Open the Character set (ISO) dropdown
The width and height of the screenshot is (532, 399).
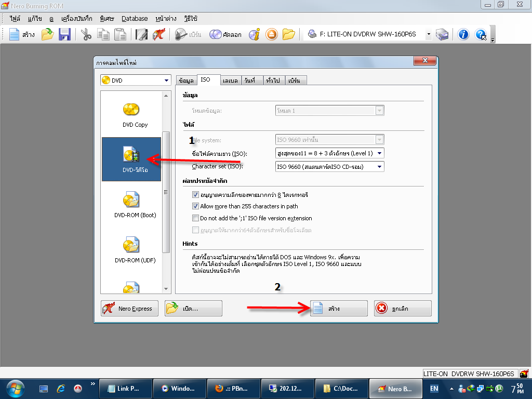[329, 167]
